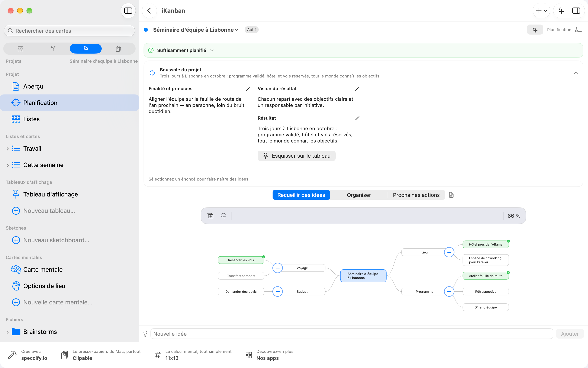Create Nouveau tableau with plus icon
The height and width of the screenshot is (368, 588).
pos(16,211)
